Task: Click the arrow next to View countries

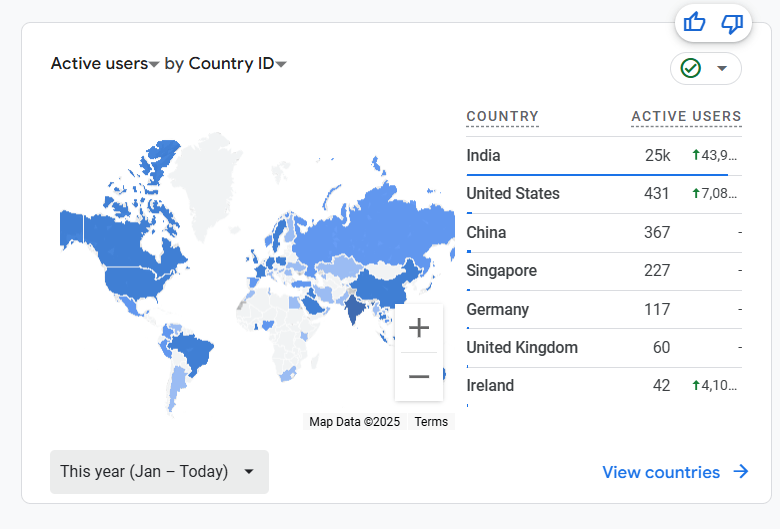Action: (x=741, y=472)
